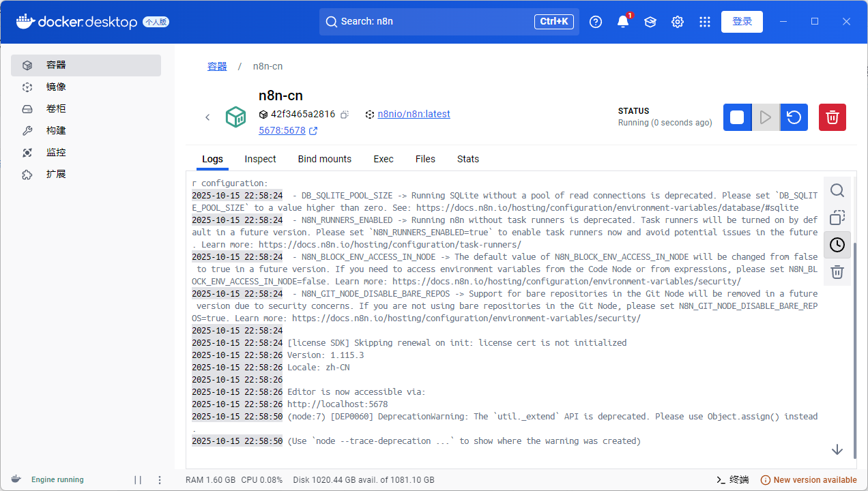
Task: Go back with the left chevron
Action: click(x=207, y=117)
